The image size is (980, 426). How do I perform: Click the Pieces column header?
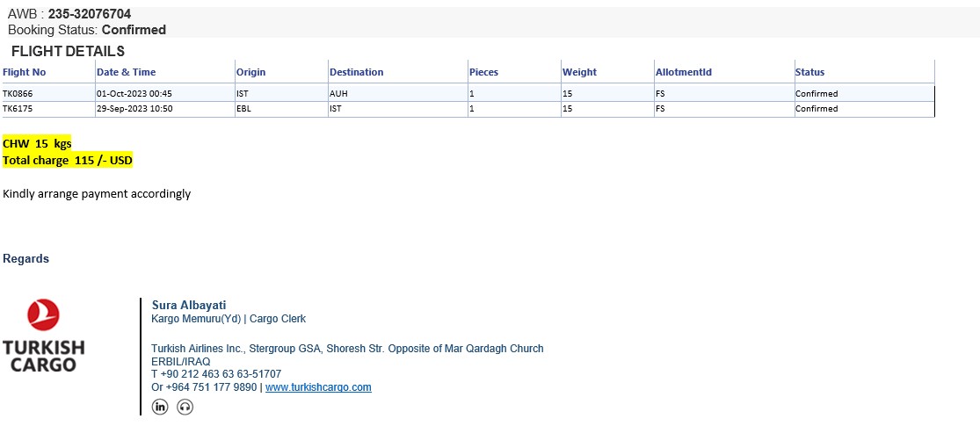(483, 72)
